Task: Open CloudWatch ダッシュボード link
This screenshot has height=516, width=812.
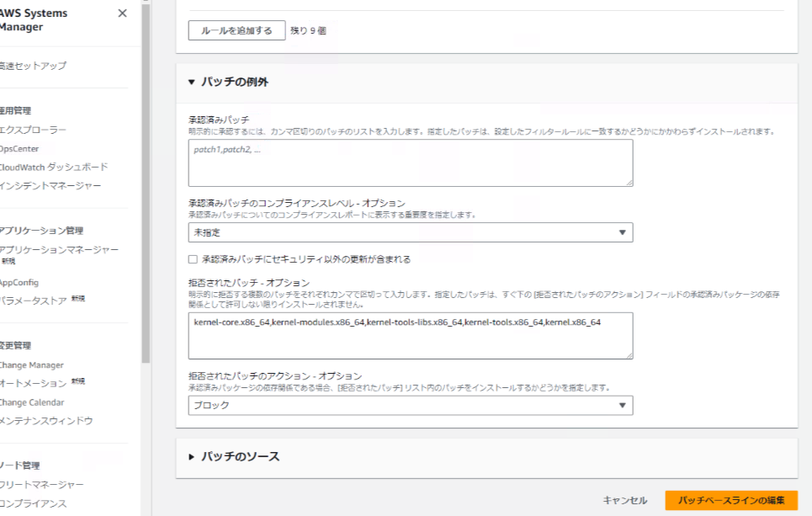Action: click(x=54, y=167)
